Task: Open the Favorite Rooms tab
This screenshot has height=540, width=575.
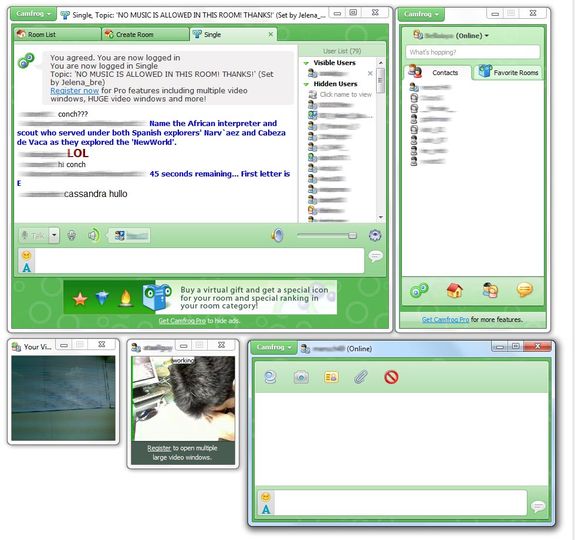Action: (x=508, y=72)
